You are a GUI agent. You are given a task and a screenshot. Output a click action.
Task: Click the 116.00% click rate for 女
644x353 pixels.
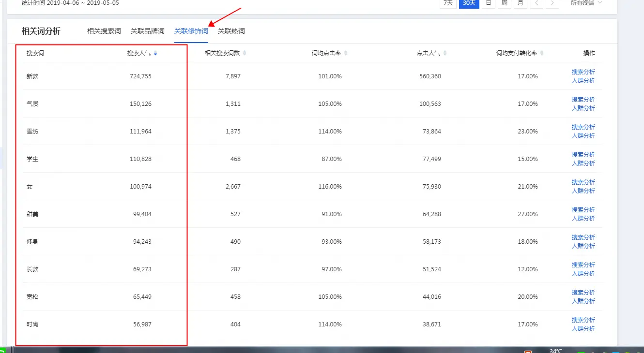pos(330,187)
